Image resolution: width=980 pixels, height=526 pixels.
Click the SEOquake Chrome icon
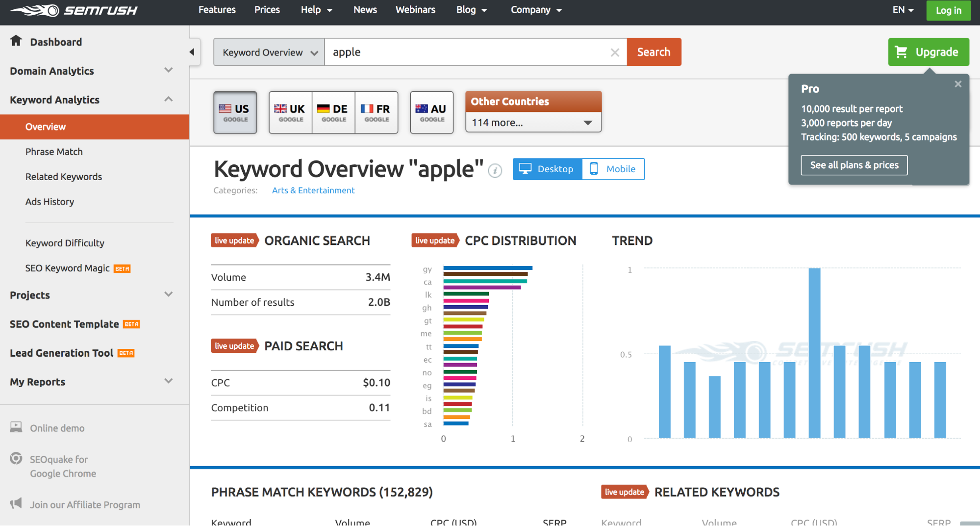click(16, 459)
